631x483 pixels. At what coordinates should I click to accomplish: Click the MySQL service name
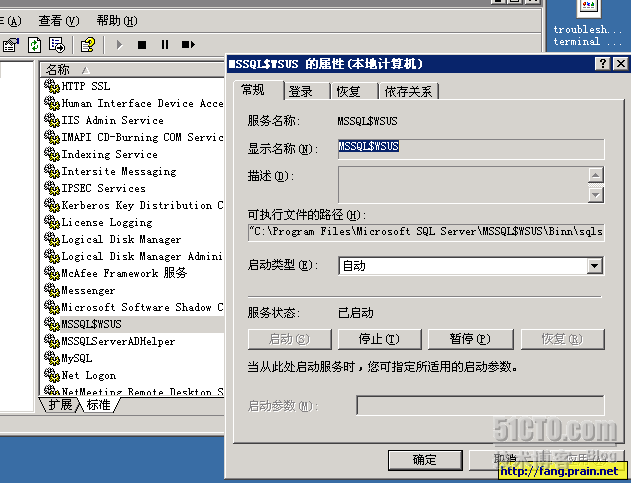click(76, 358)
